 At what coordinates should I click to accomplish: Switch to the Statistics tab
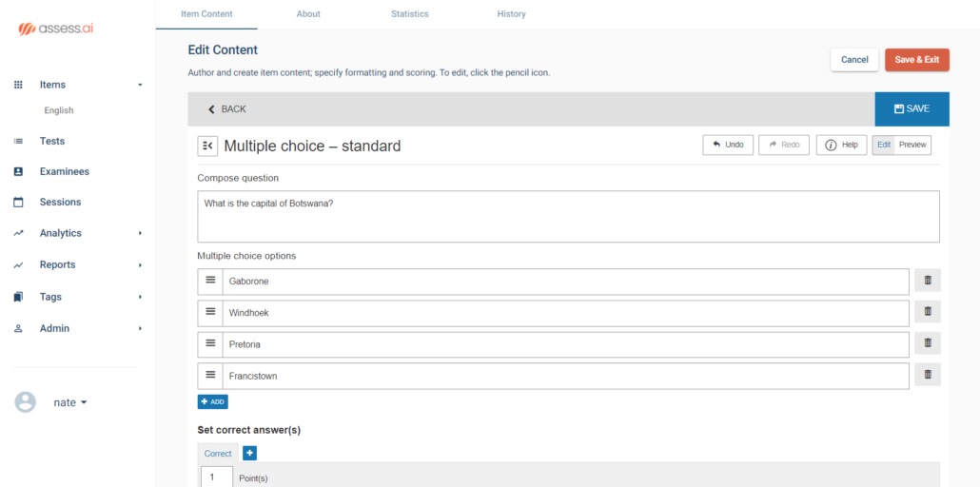coord(409,13)
